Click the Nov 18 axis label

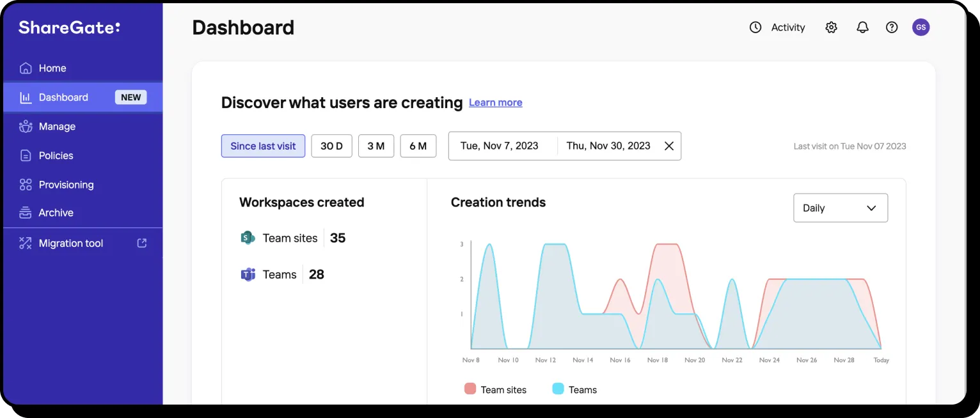pos(658,360)
